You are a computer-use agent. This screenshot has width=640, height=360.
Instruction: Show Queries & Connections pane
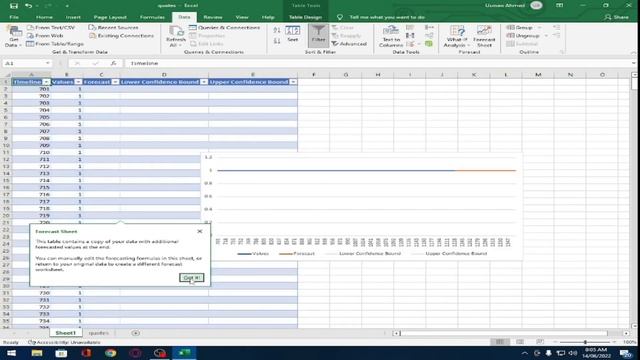tap(224, 27)
